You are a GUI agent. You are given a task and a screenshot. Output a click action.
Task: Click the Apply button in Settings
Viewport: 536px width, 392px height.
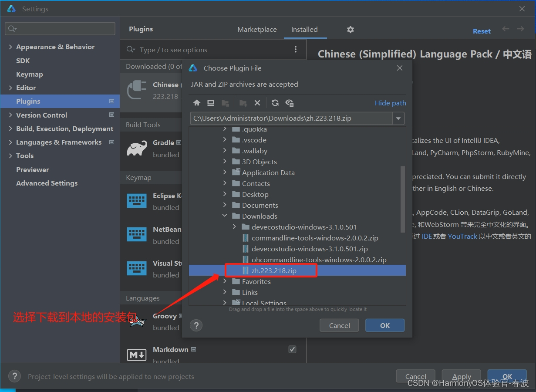pos(462,377)
